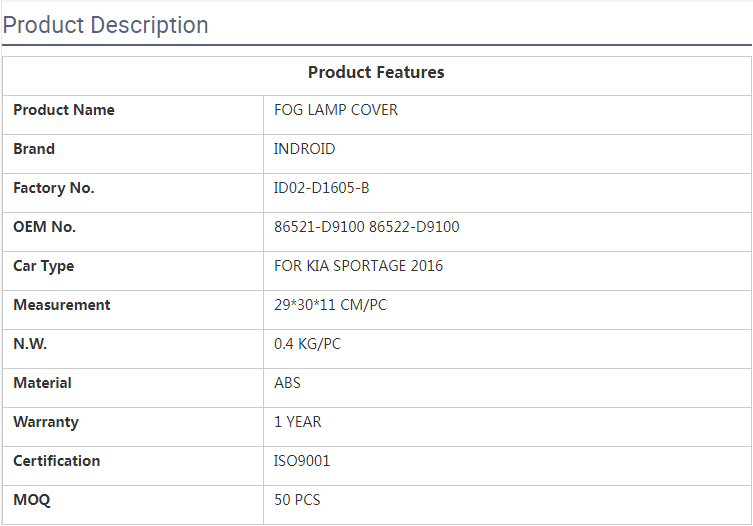This screenshot has width=753, height=526.
Task: Click the Product Name label cell
Action: (64, 110)
